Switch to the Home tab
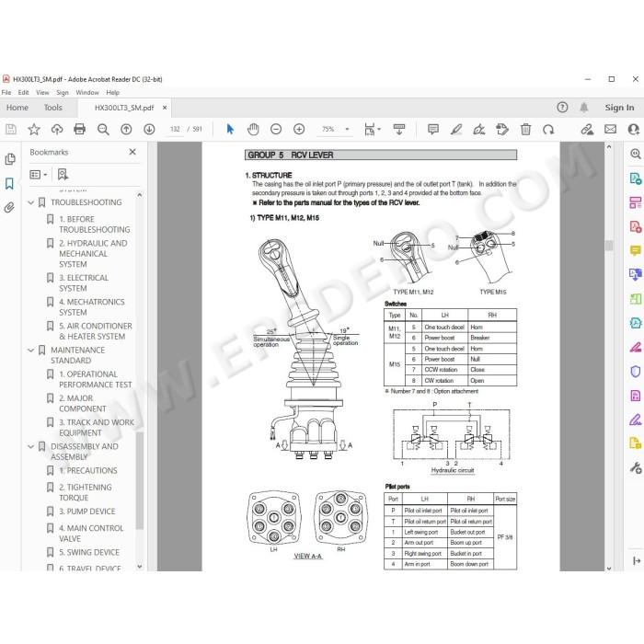The image size is (644, 644). click(x=17, y=108)
